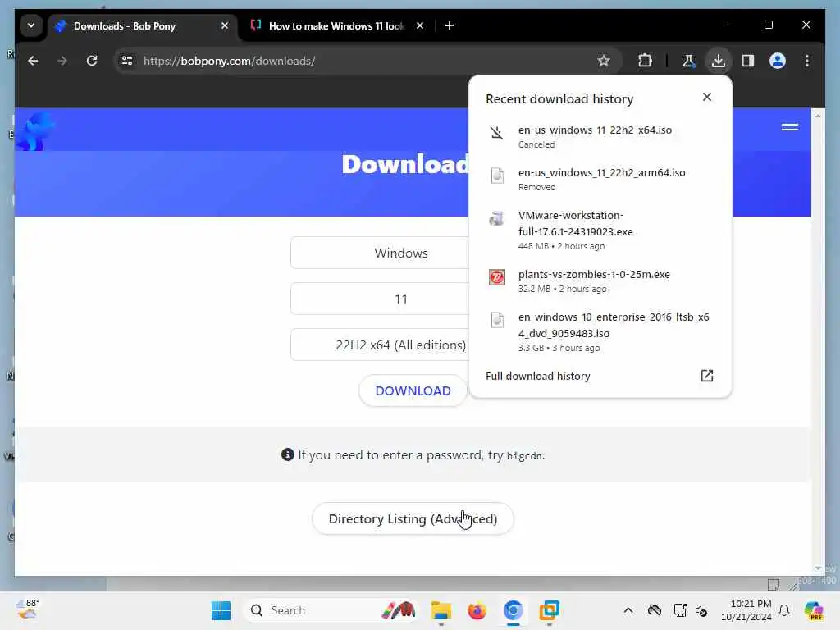Viewport: 840px width, 630px height.
Task: View site information icon in address bar
Action: 127,61
